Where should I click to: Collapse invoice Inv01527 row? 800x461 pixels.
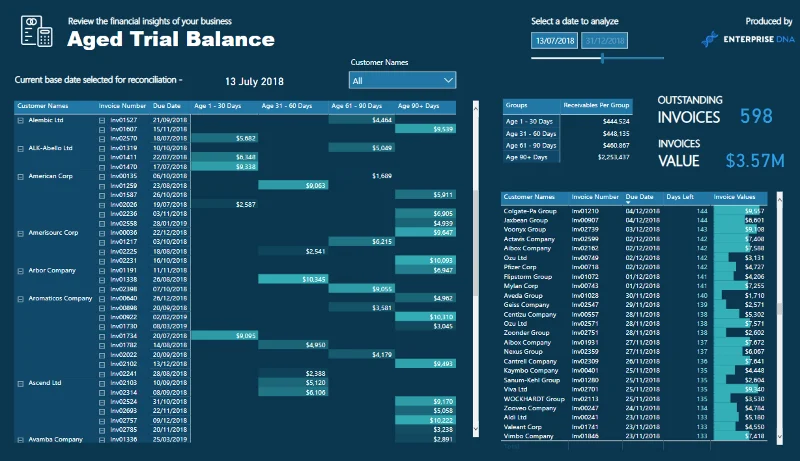click(102, 120)
